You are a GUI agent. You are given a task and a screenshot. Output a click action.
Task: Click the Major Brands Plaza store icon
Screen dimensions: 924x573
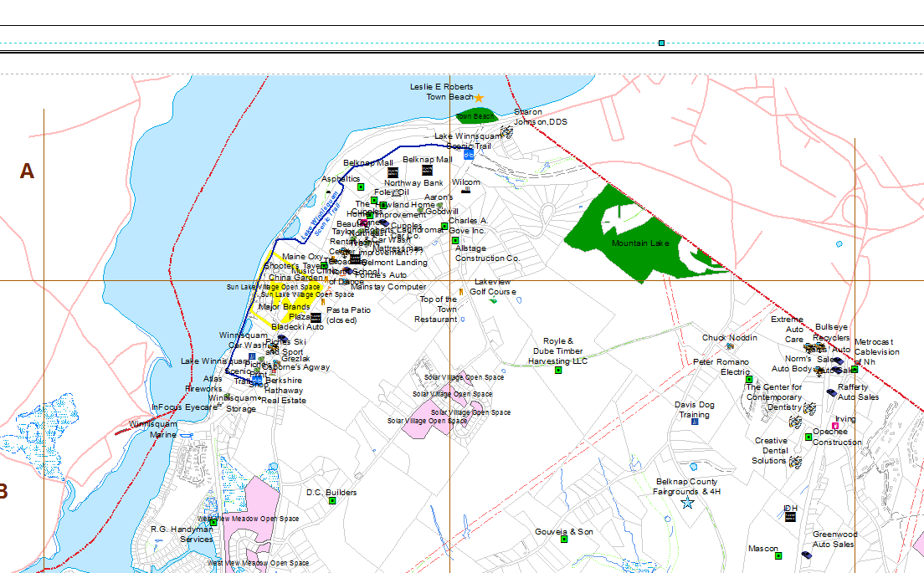[x=316, y=318]
